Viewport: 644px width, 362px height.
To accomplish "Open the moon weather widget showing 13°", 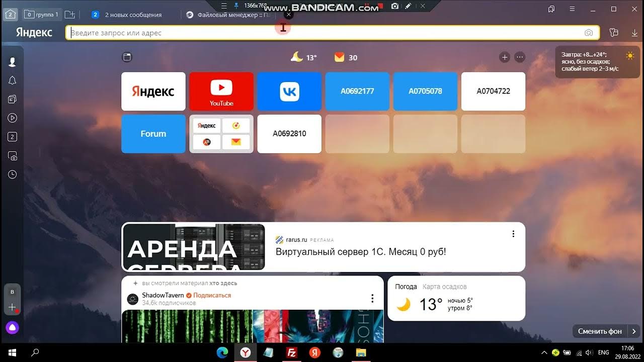I will (x=304, y=57).
